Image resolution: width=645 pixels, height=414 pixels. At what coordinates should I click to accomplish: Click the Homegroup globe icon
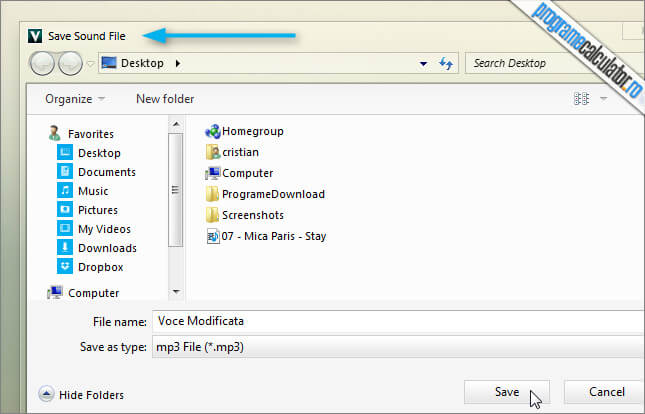[213, 132]
